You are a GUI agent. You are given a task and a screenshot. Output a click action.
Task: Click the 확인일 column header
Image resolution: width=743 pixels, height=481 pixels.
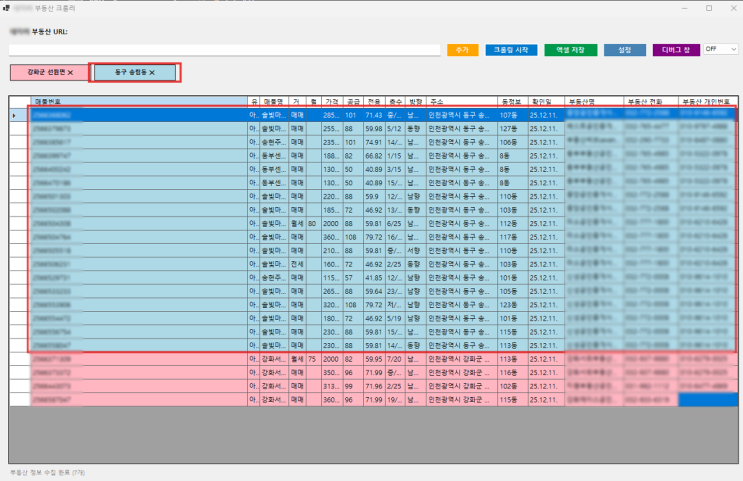pyautogui.click(x=546, y=101)
